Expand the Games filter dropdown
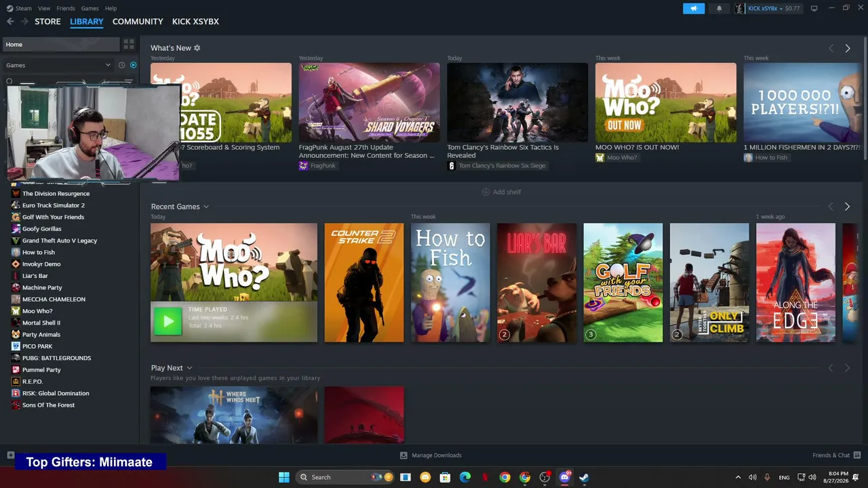The height and width of the screenshot is (488, 868). point(57,65)
